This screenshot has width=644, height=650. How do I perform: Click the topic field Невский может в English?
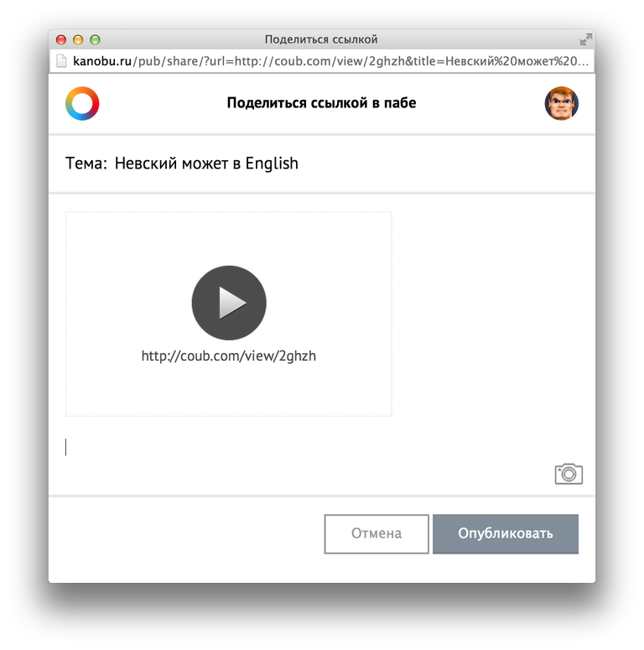pyautogui.click(x=206, y=164)
